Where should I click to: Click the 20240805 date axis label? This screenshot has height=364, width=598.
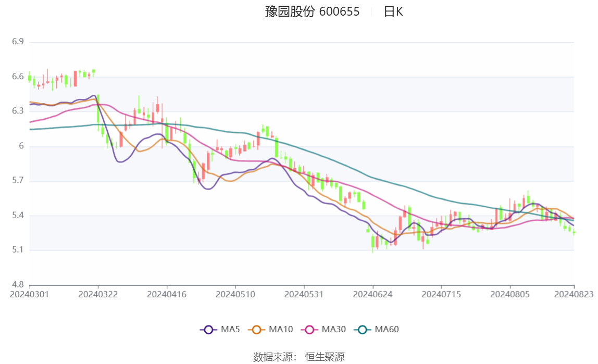coord(510,294)
